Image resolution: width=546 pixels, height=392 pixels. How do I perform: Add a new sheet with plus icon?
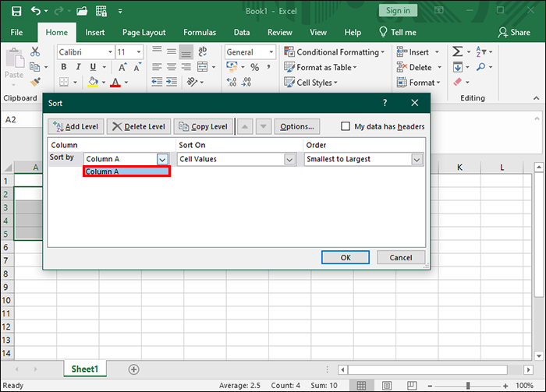coord(133,369)
